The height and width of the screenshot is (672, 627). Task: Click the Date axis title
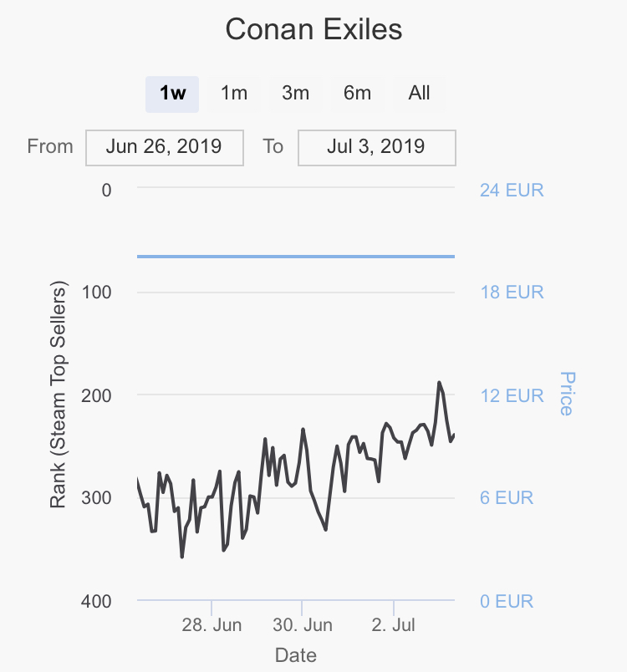[x=296, y=654]
